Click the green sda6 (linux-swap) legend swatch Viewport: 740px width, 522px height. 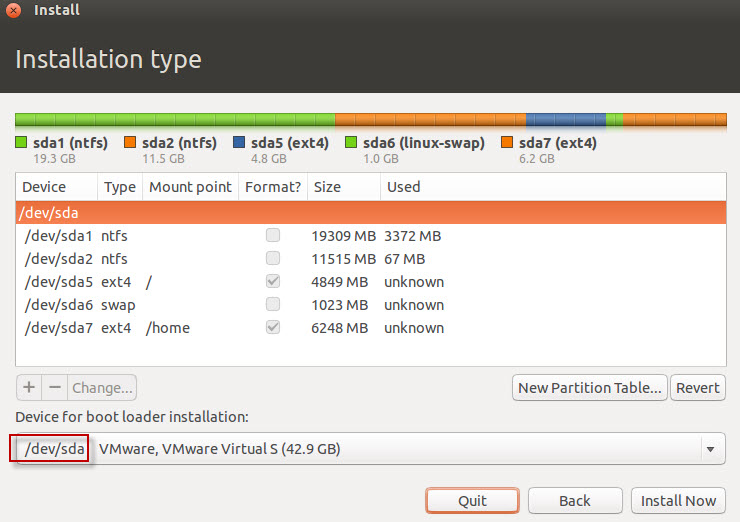click(x=351, y=143)
